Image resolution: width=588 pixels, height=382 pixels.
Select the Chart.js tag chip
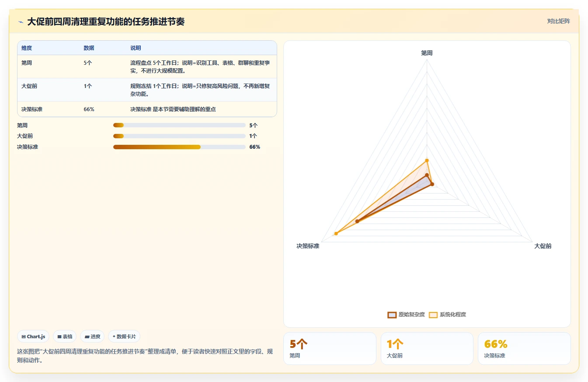(33, 336)
